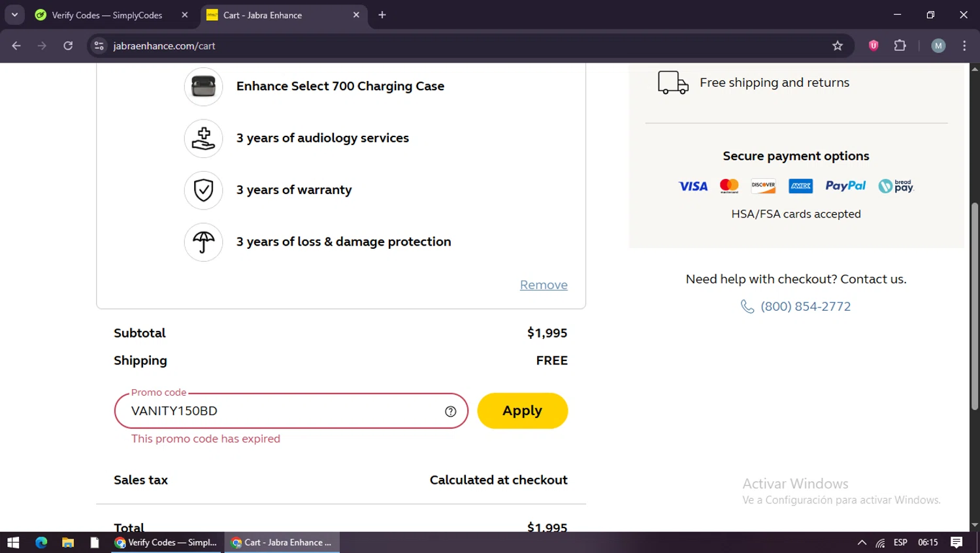This screenshot has width=980, height=553.
Task: Switch to Verify Codes window in the taskbar
Action: [x=166, y=543]
